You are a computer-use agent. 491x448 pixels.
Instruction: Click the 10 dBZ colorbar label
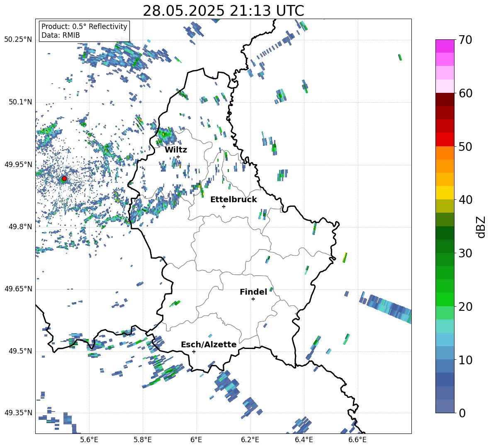465,360
